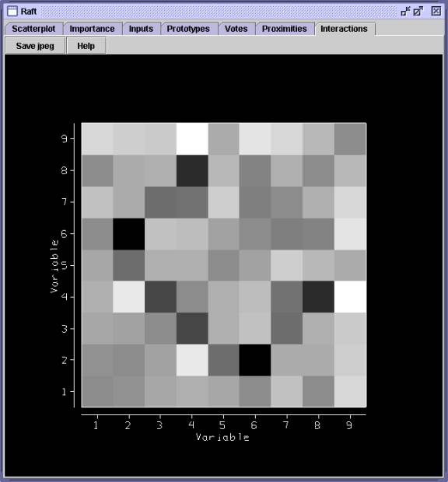Click the iconify icon in title bar
The image size is (448, 482).
pyautogui.click(x=405, y=12)
